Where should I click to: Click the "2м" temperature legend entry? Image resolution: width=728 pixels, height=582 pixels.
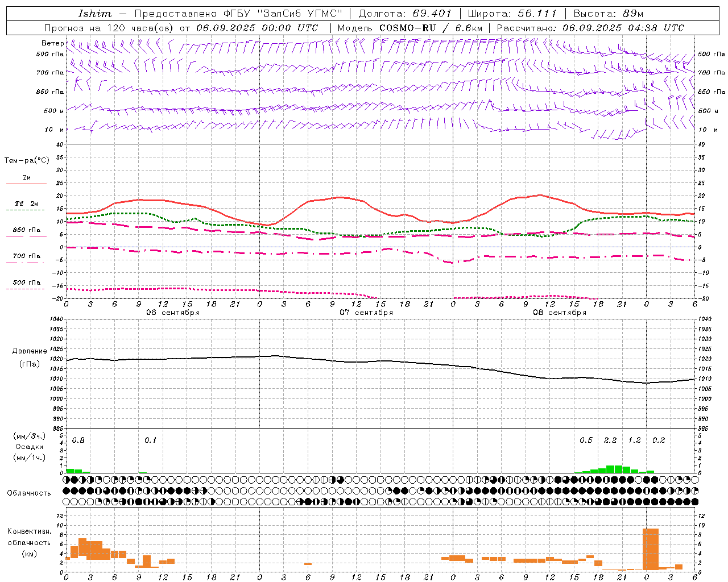click(x=27, y=178)
